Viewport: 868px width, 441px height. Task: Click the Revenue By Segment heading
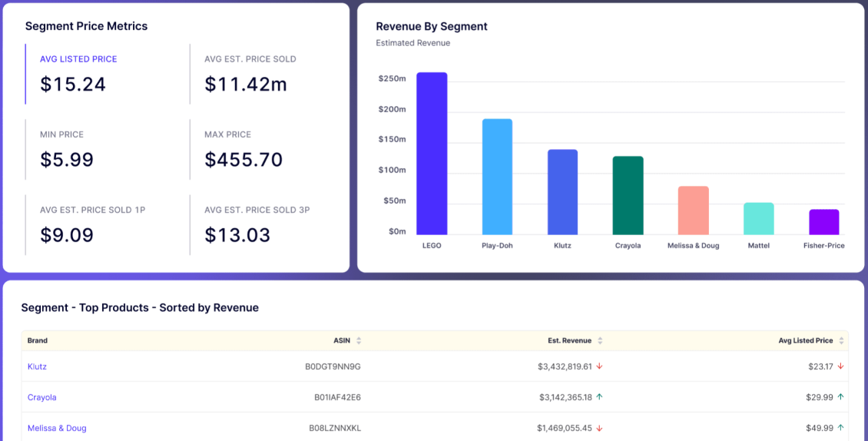pos(432,26)
